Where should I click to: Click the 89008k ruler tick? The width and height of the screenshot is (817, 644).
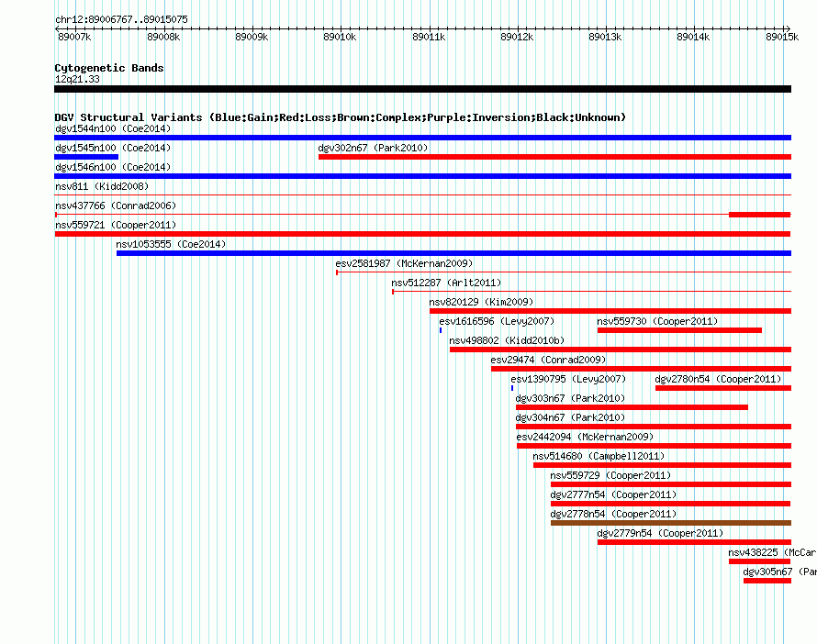click(163, 37)
